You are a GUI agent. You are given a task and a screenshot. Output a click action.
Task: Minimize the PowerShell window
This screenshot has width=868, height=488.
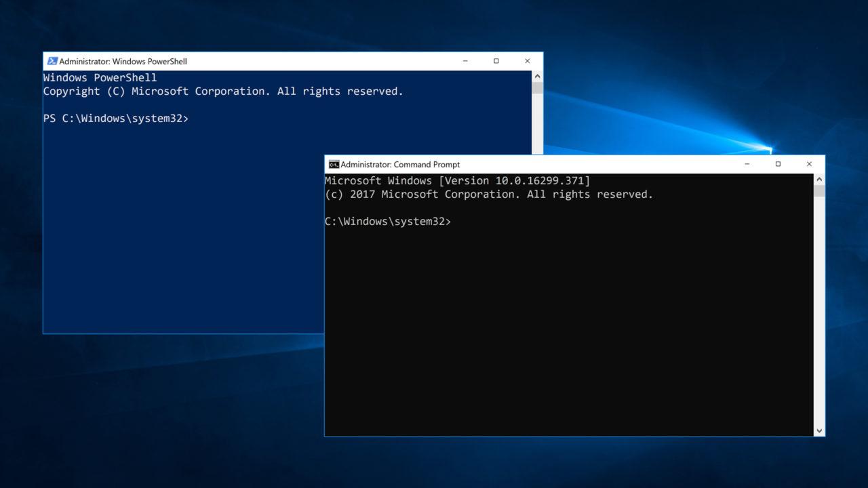465,61
